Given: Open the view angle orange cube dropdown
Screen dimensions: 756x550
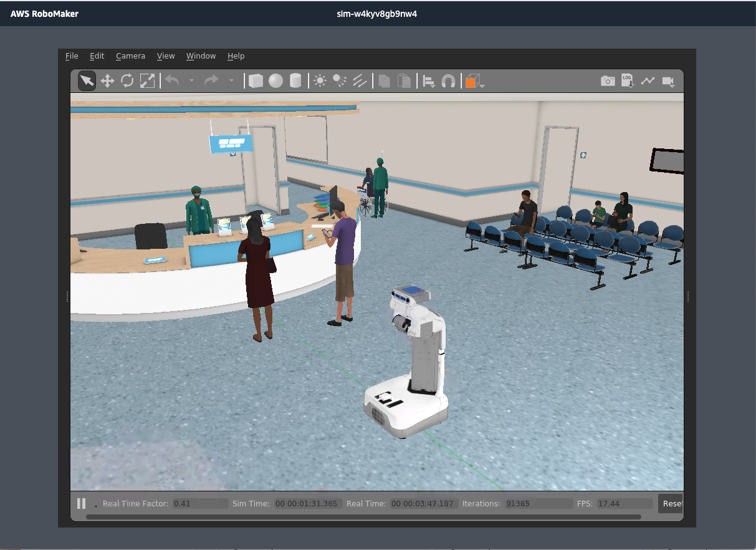Looking at the screenshot, I should (475, 81).
